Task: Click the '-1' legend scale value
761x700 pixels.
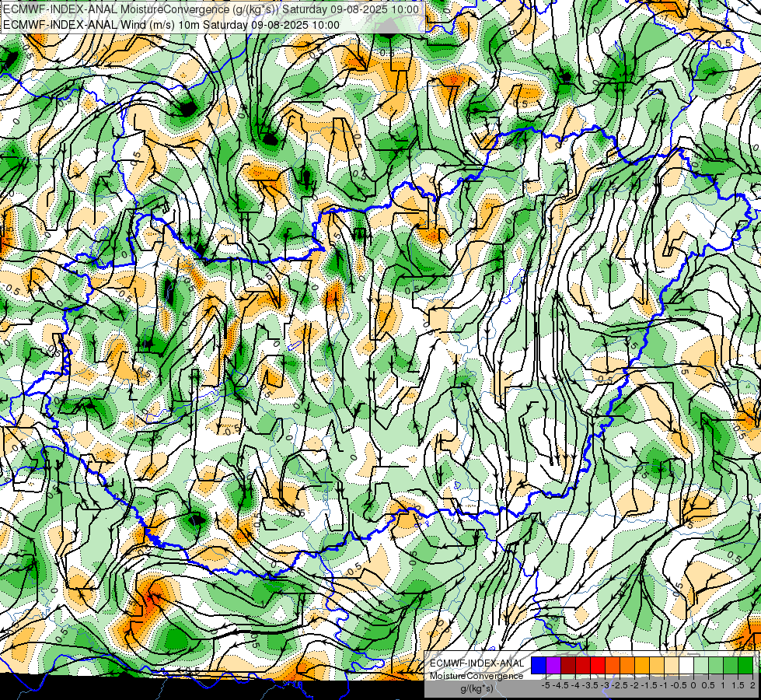Action: point(664,685)
